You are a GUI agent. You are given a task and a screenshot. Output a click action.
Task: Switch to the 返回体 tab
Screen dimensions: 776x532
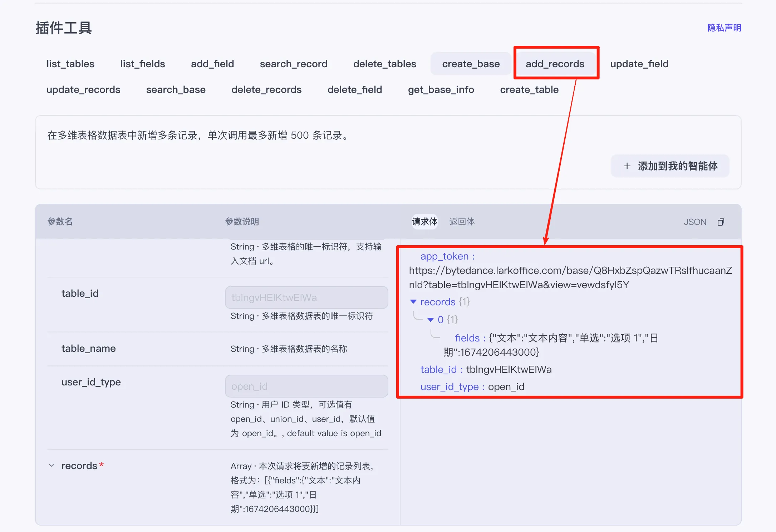462,222
